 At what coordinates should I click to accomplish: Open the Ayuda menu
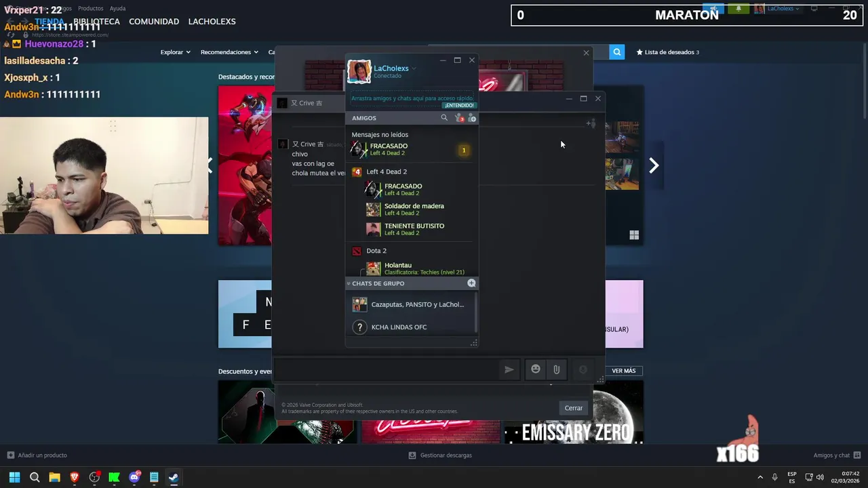[118, 9]
